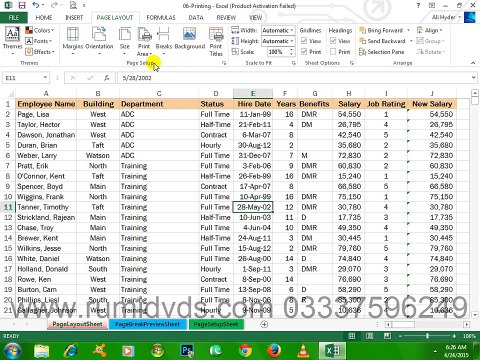Switch to Page Break Preview
480x360 pixels.
387,336
